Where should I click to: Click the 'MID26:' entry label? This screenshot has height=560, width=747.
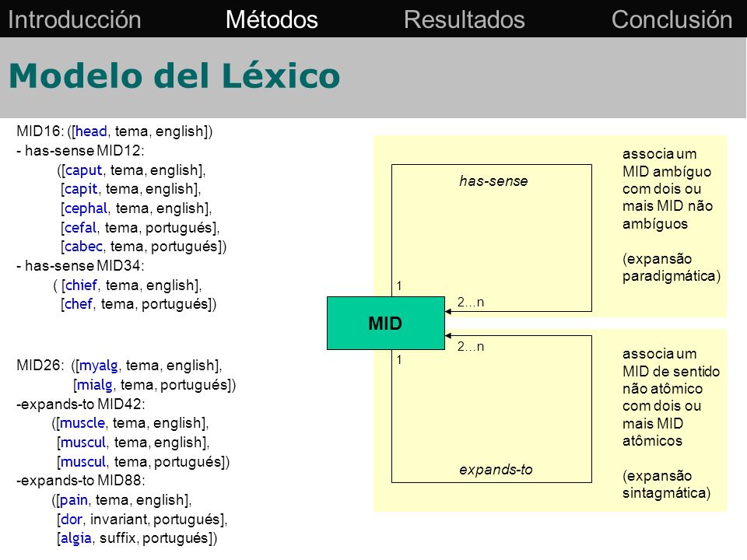click(40, 366)
